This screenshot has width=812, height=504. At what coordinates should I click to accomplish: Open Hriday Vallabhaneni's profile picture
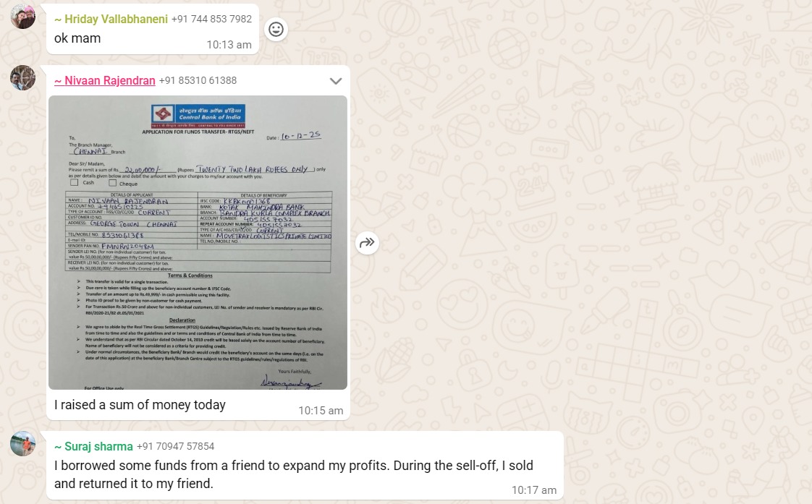point(22,16)
